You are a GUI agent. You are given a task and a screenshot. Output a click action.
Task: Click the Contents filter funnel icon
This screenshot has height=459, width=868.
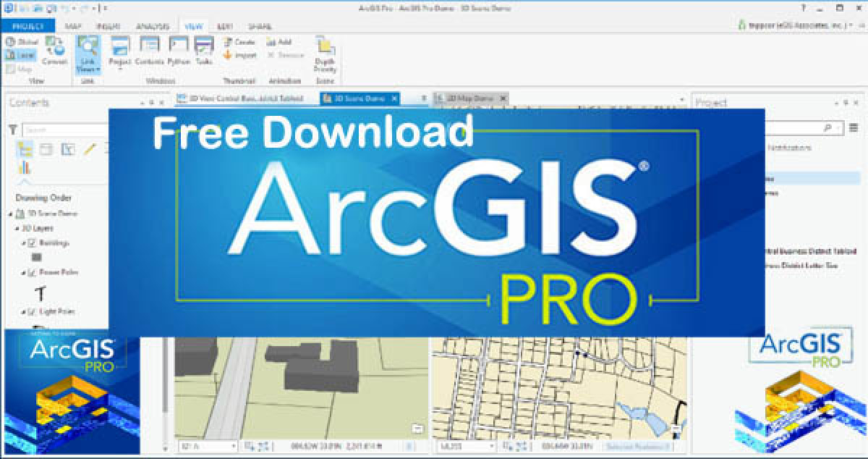(13, 130)
